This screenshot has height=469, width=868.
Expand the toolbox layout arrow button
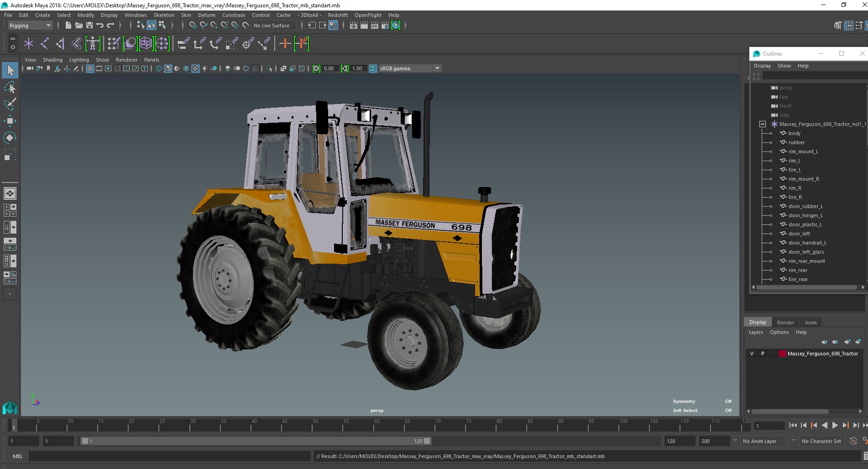(10, 294)
